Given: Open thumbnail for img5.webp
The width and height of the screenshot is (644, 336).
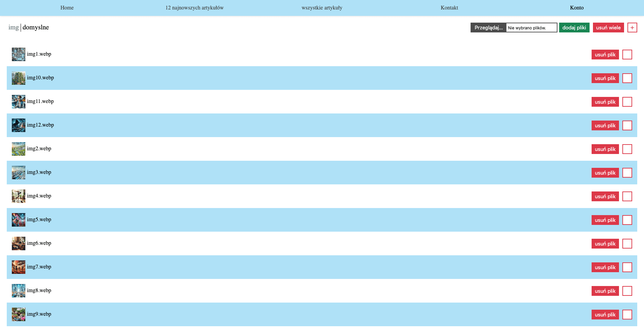Looking at the screenshot, I should tap(19, 220).
